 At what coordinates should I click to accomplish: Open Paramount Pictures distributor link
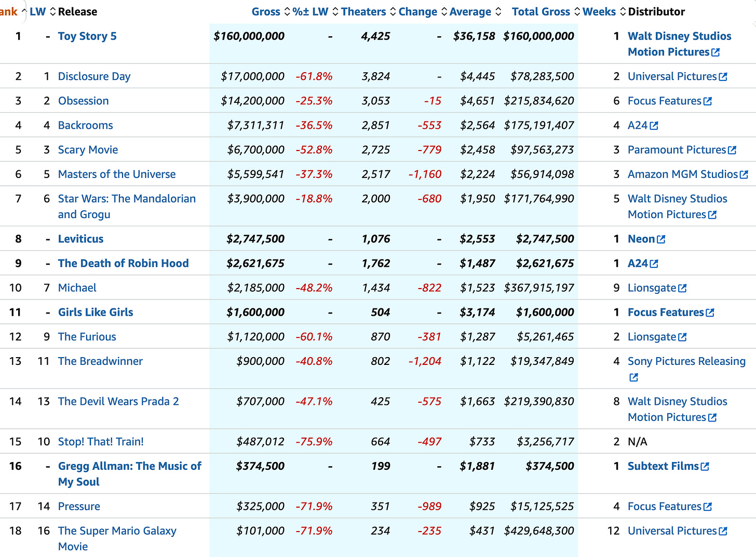677,150
